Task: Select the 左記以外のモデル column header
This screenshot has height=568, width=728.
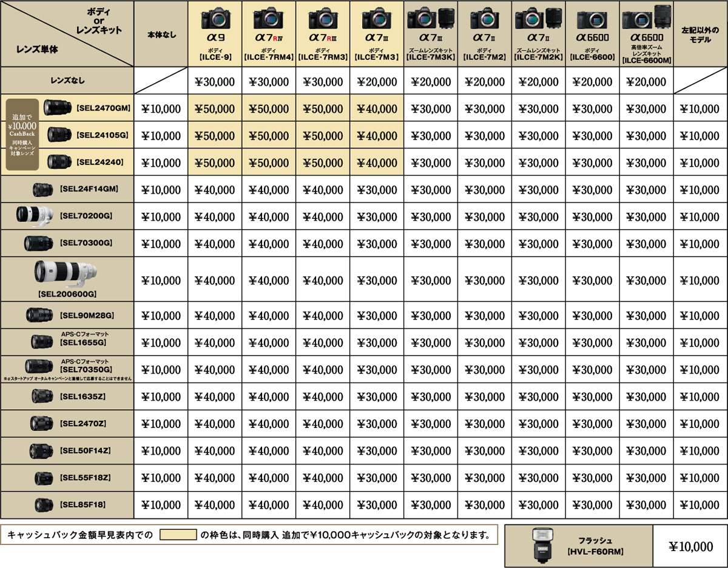Action: point(700,35)
